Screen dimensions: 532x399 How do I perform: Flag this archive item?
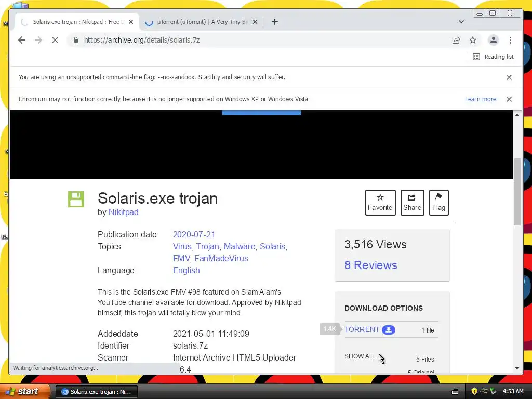pyautogui.click(x=438, y=203)
